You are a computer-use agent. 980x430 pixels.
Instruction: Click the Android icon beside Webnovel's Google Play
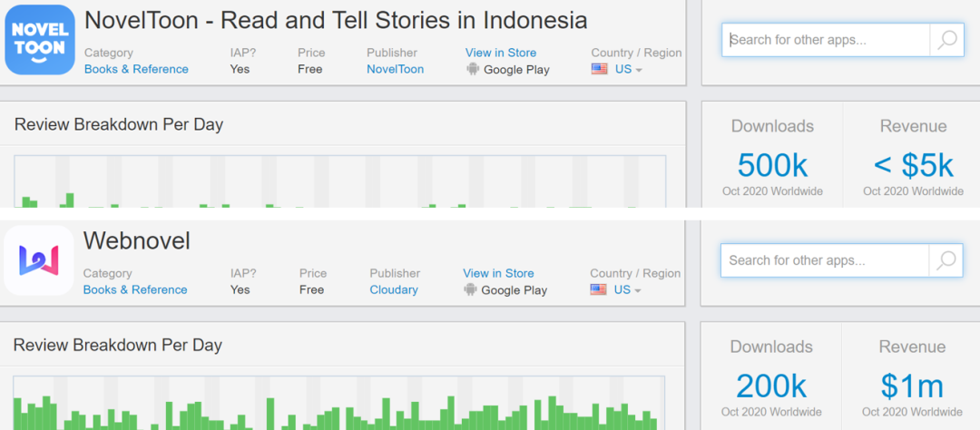pos(470,289)
